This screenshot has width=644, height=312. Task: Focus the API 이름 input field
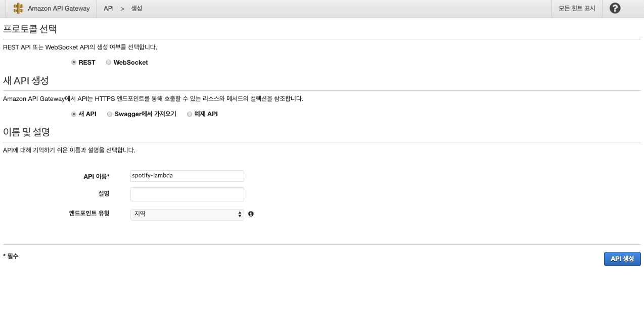coord(187,176)
